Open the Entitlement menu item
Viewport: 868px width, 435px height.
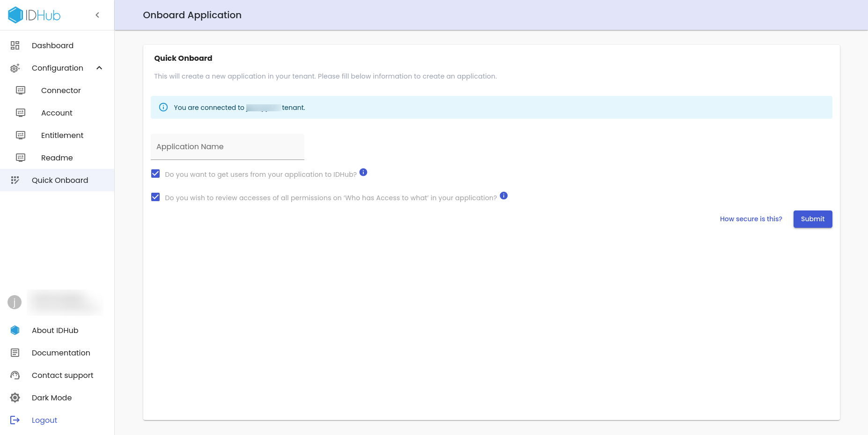point(62,135)
